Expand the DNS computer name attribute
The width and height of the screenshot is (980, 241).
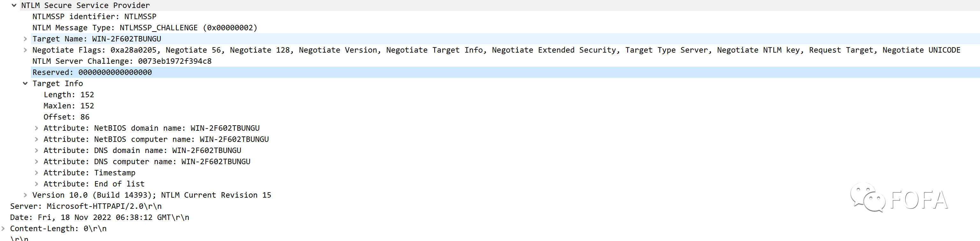tap(37, 162)
